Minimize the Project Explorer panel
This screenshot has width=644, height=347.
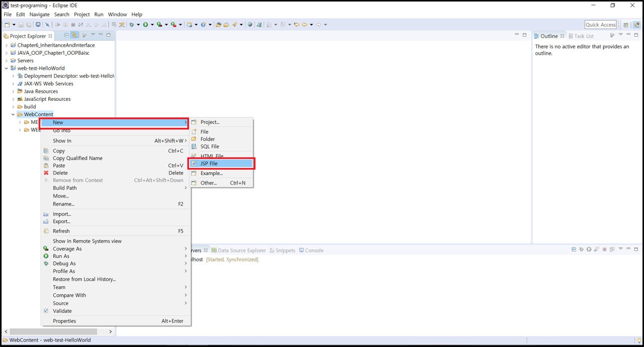[101, 35]
